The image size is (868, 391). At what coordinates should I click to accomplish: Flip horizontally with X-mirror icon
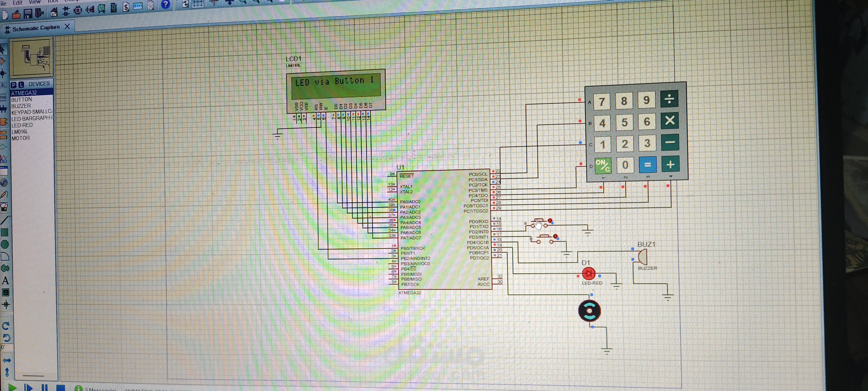click(x=7, y=360)
